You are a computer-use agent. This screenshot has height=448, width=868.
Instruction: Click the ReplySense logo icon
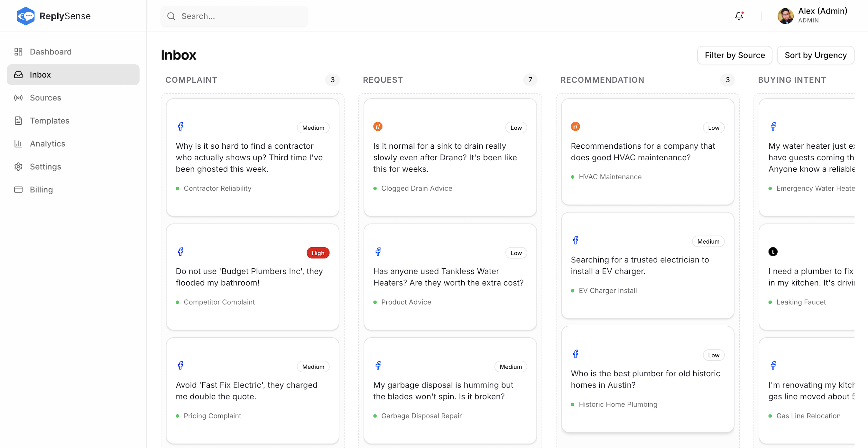point(26,16)
